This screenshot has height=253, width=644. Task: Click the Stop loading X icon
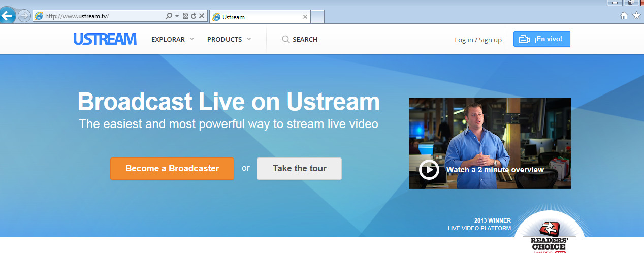(x=202, y=16)
